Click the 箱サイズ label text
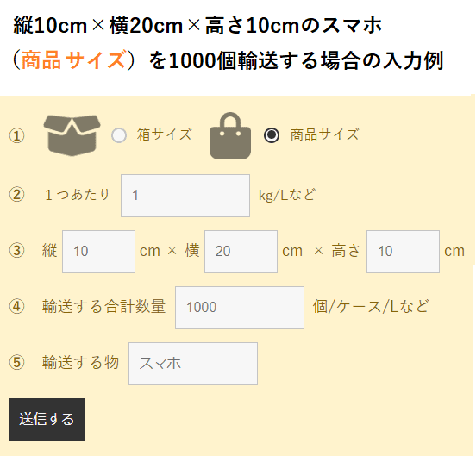476x456 pixels. [164, 134]
